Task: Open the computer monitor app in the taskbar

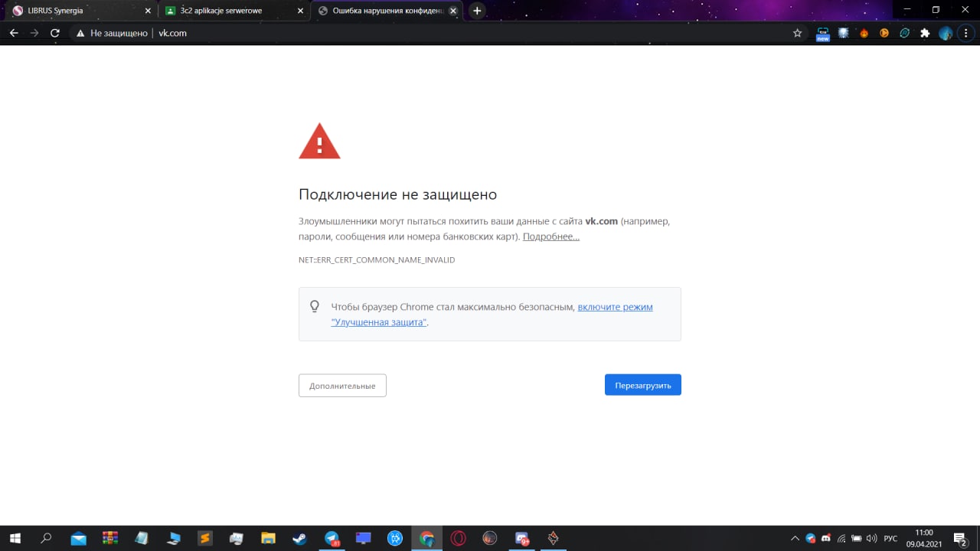Action: coord(174,538)
